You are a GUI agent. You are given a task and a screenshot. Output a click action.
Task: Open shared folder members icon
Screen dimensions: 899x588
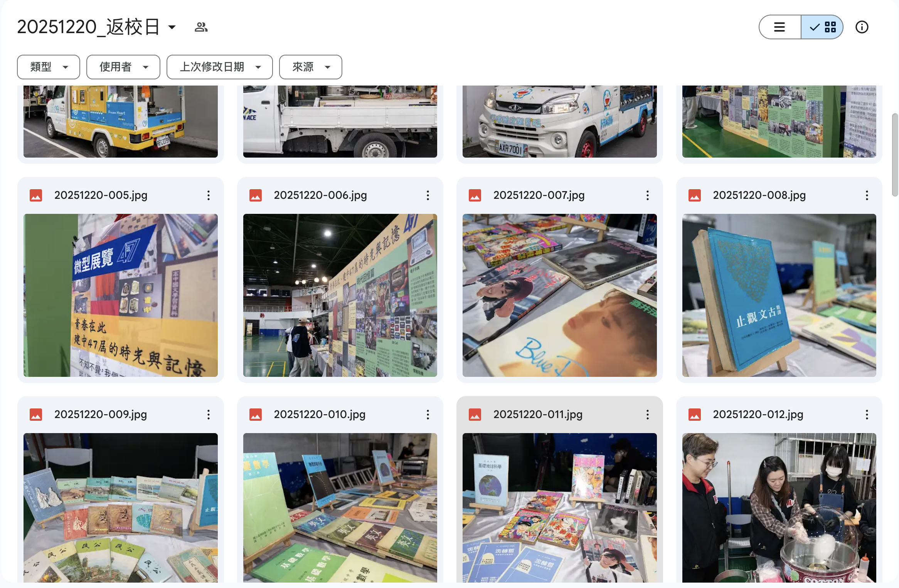click(201, 27)
